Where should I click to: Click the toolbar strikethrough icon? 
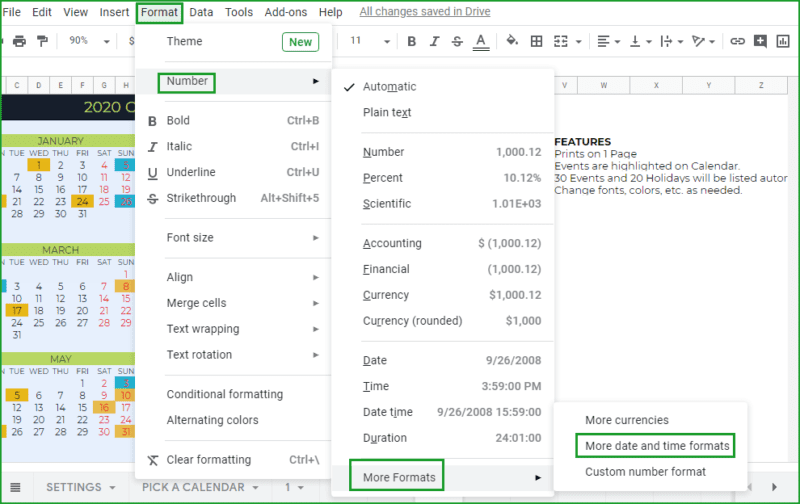point(457,41)
